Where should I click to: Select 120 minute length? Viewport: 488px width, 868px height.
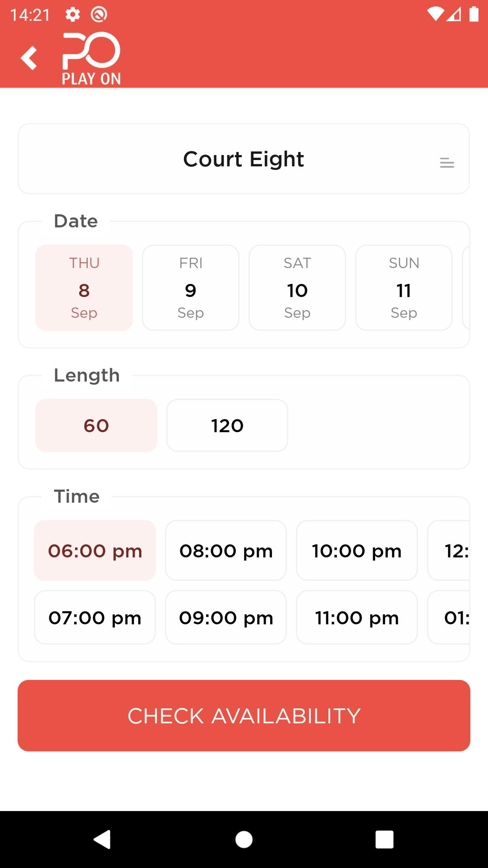(227, 425)
